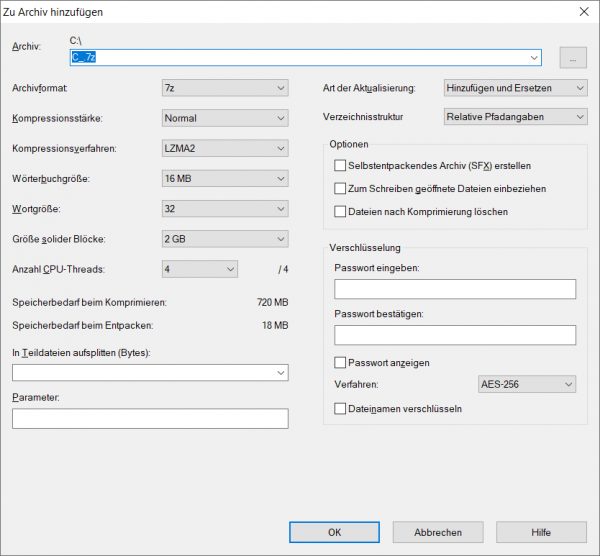Click the Parameter text field

[150, 418]
